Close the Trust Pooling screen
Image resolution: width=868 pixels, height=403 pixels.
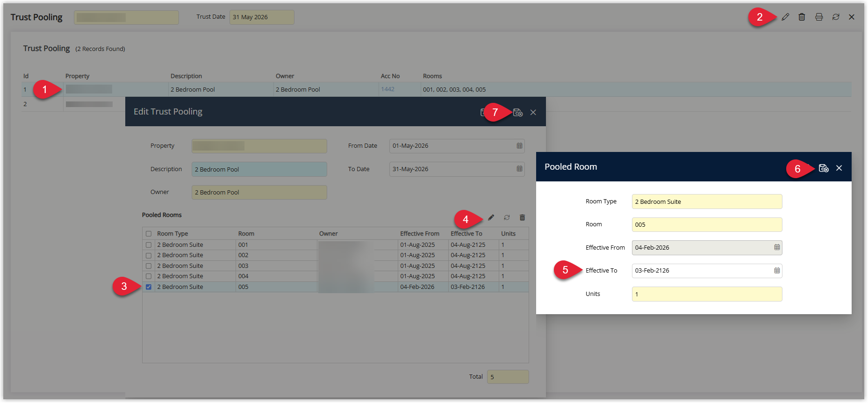pyautogui.click(x=852, y=17)
